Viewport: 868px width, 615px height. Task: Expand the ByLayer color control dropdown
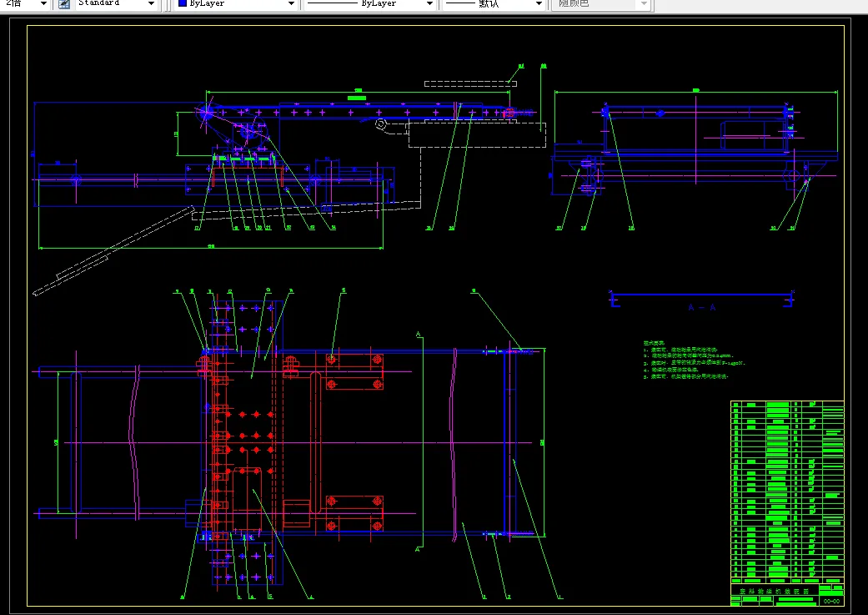click(x=291, y=4)
